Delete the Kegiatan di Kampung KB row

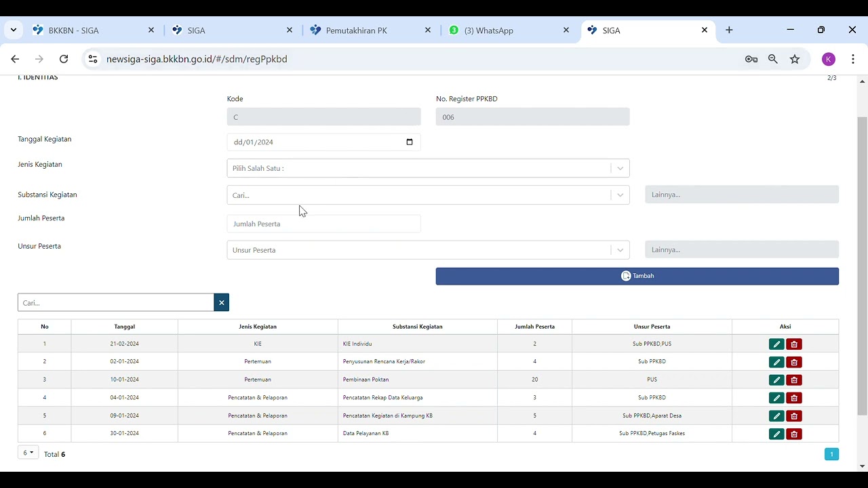click(794, 416)
